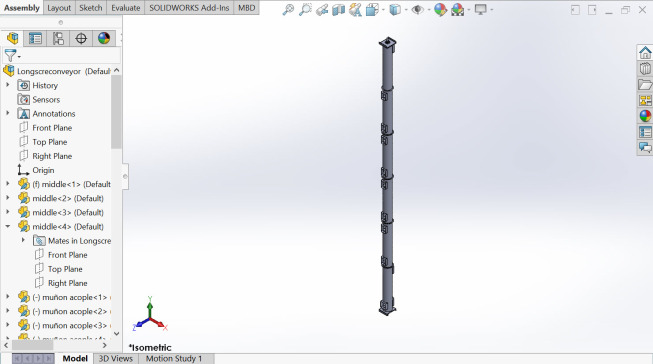The image size is (653, 364).
Task: Open the Display Style dropdown arrow
Action: (x=405, y=10)
